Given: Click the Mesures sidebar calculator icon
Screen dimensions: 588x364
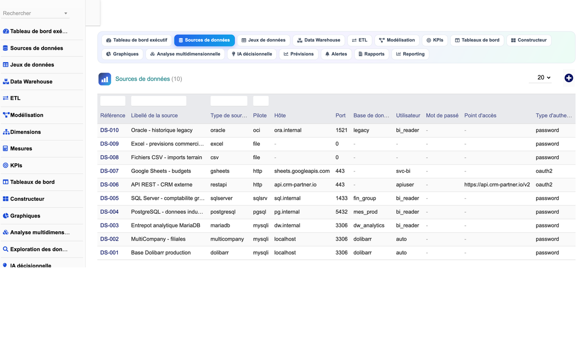Looking at the screenshot, I should click(x=6, y=148).
